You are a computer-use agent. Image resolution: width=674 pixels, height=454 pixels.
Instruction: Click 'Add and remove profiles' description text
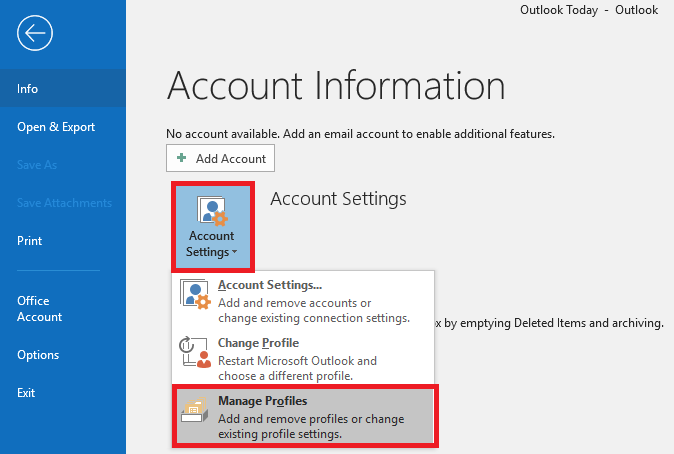[x=311, y=426]
